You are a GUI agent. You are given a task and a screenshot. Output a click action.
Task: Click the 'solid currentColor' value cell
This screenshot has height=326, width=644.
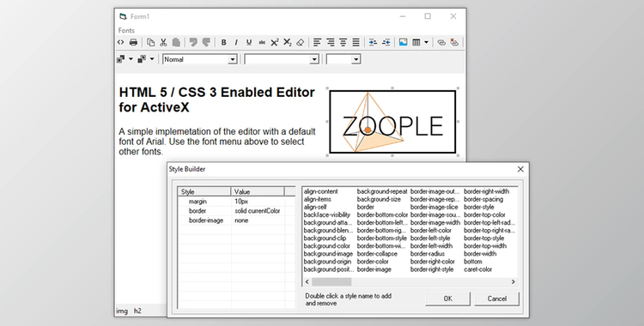pyautogui.click(x=257, y=211)
